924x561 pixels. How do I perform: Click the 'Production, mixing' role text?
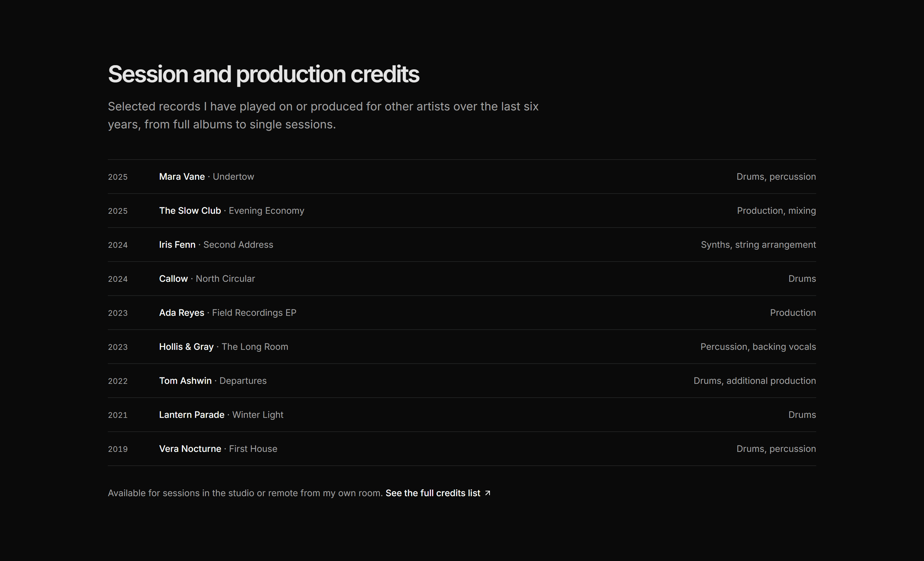coord(776,211)
